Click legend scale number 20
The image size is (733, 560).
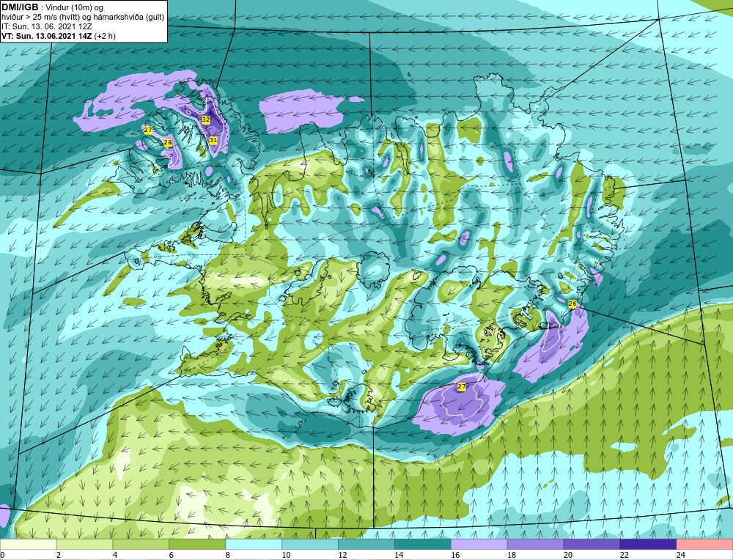pos(567,556)
